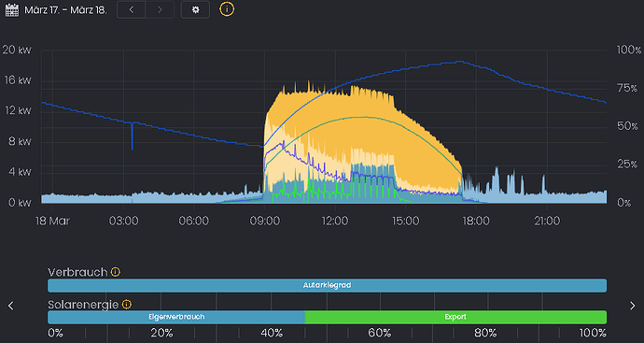Select the Autarkiegrad consumption bar
This screenshot has height=343, width=644.
pyautogui.click(x=327, y=285)
